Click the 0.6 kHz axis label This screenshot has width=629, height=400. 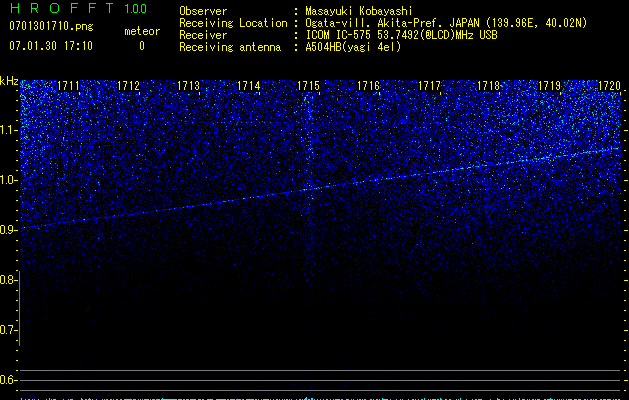click(9, 380)
